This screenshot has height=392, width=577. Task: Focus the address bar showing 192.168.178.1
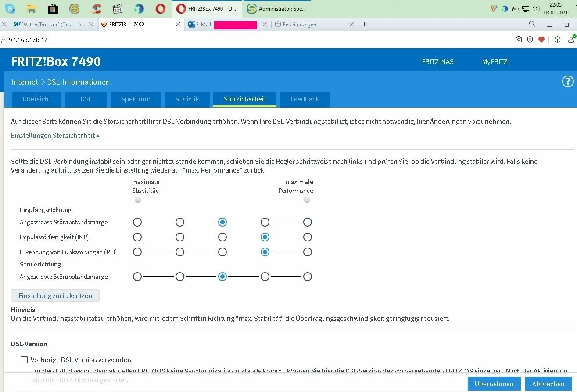pos(254,40)
